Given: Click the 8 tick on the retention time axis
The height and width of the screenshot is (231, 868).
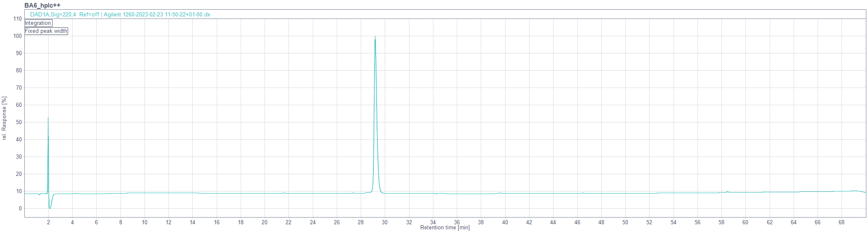Looking at the screenshot, I should point(121,222).
